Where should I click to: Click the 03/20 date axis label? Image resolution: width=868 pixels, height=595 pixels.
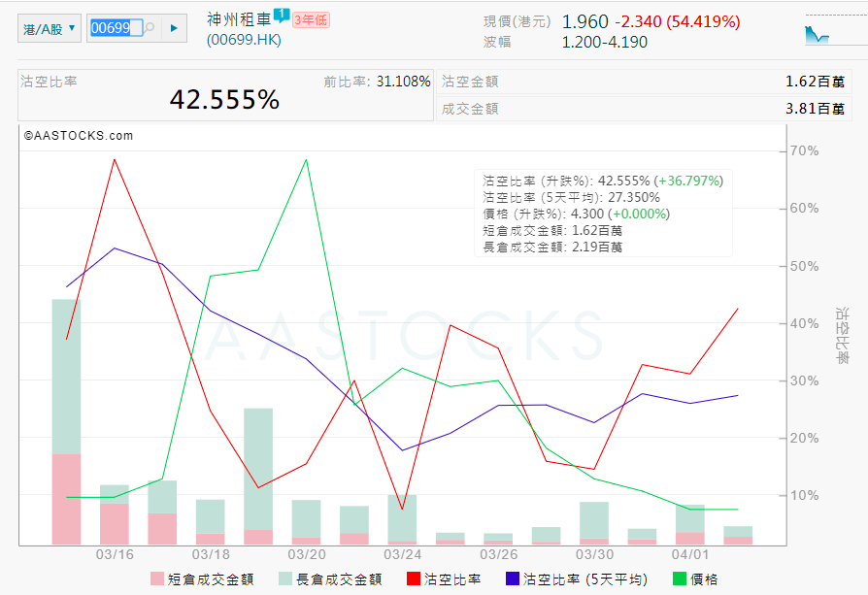(307, 554)
